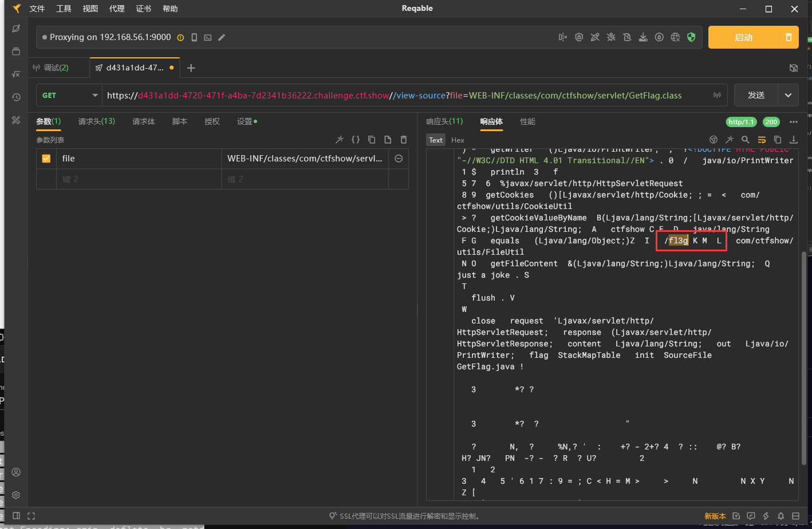This screenshot has height=529, width=812.
Task: Remove the file parameter row
Action: (399, 159)
